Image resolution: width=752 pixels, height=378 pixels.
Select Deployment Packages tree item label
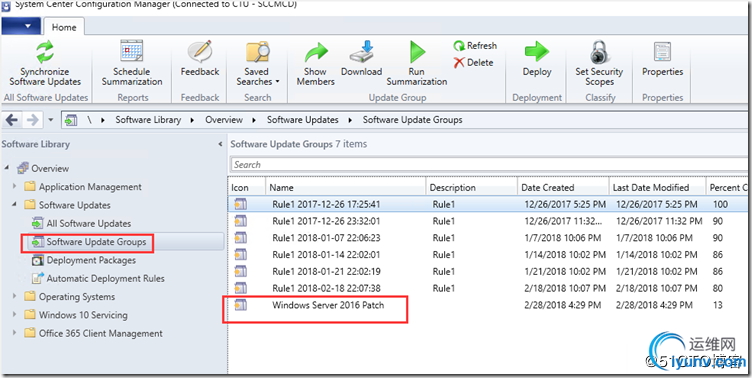91,260
